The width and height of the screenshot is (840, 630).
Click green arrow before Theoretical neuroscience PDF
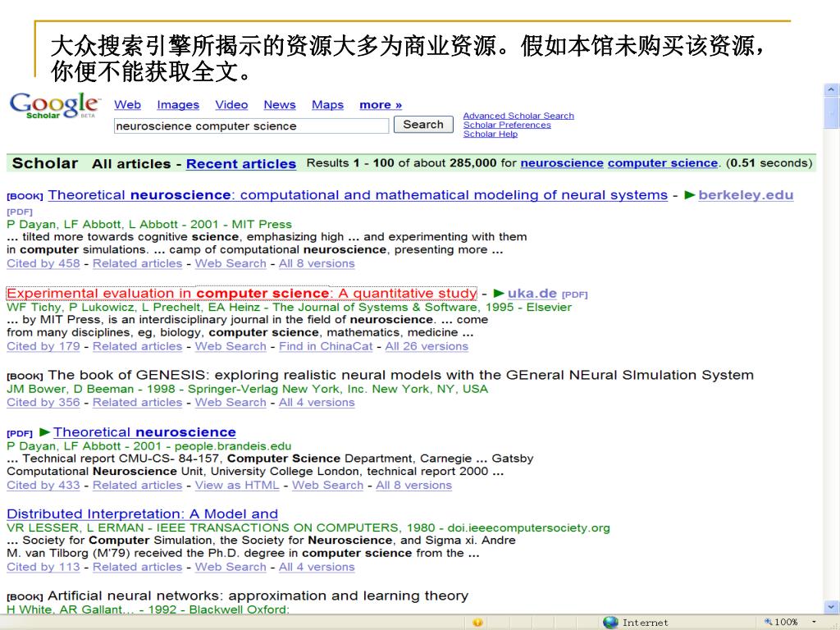click(45, 431)
